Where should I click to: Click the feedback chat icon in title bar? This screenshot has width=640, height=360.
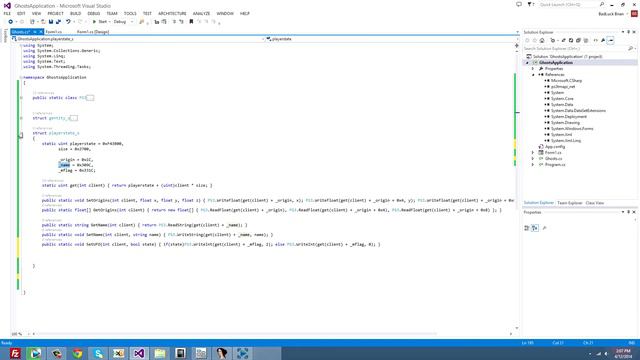coord(519,4)
